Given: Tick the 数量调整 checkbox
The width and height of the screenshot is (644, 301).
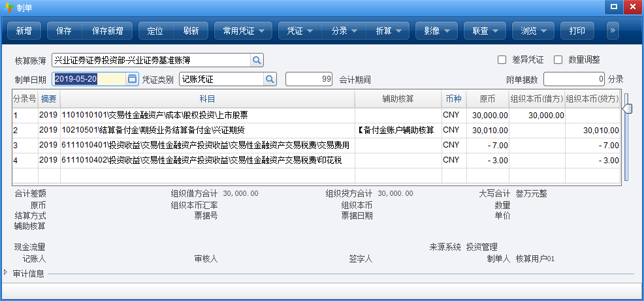Looking at the screenshot, I should click(x=558, y=60).
